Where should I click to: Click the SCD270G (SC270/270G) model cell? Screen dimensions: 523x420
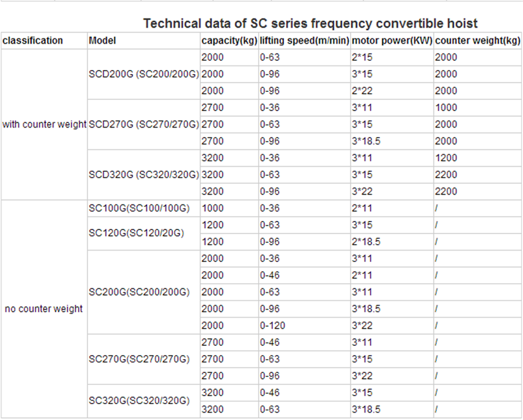tap(144, 124)
